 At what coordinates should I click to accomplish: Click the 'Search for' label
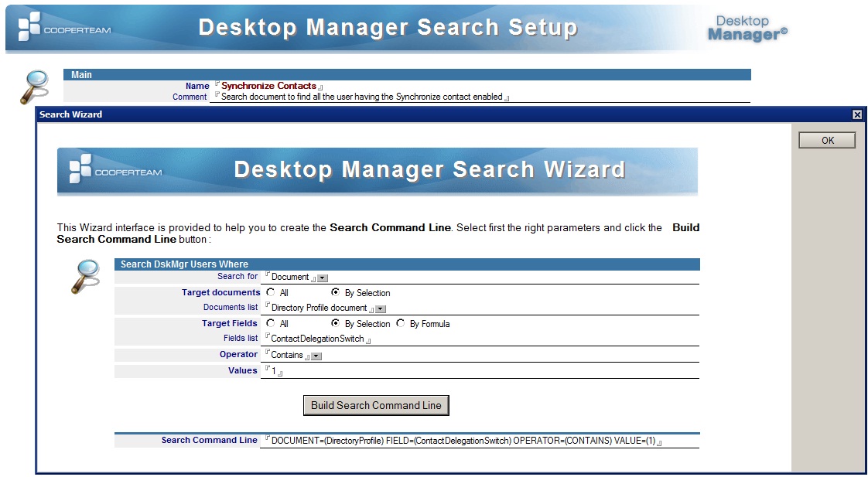point(238,276)
